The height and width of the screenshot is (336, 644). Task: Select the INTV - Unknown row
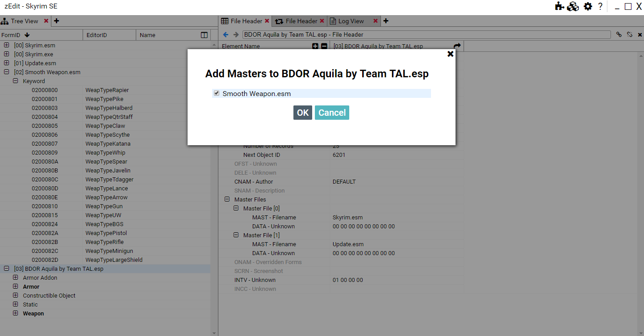click(x=342, y=280)
